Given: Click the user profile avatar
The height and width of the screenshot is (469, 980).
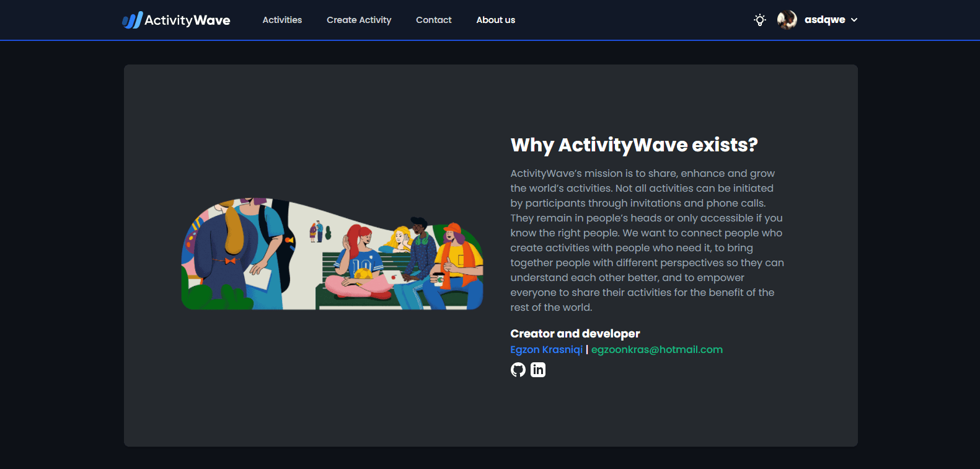Looking at the screenshot, I should point(787,20).
